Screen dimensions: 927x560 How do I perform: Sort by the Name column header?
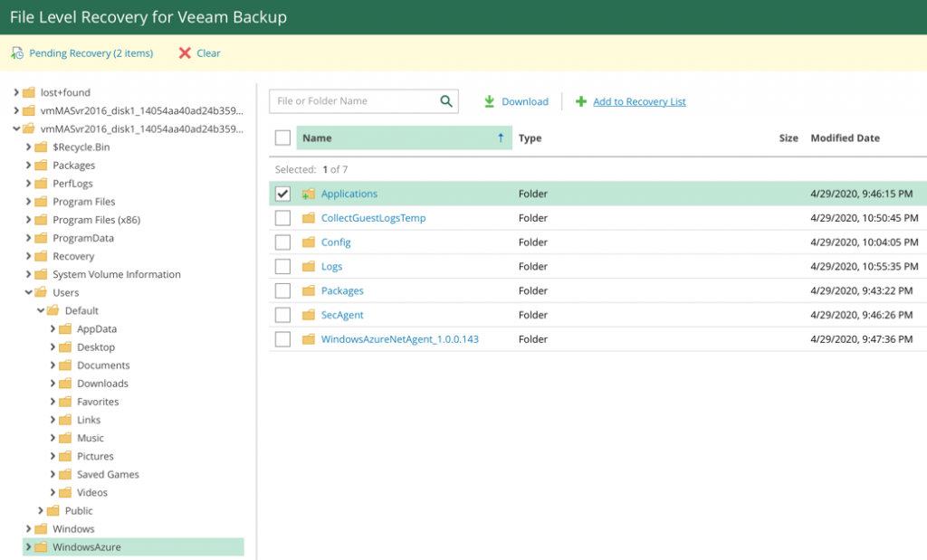(x=404, y=138)
